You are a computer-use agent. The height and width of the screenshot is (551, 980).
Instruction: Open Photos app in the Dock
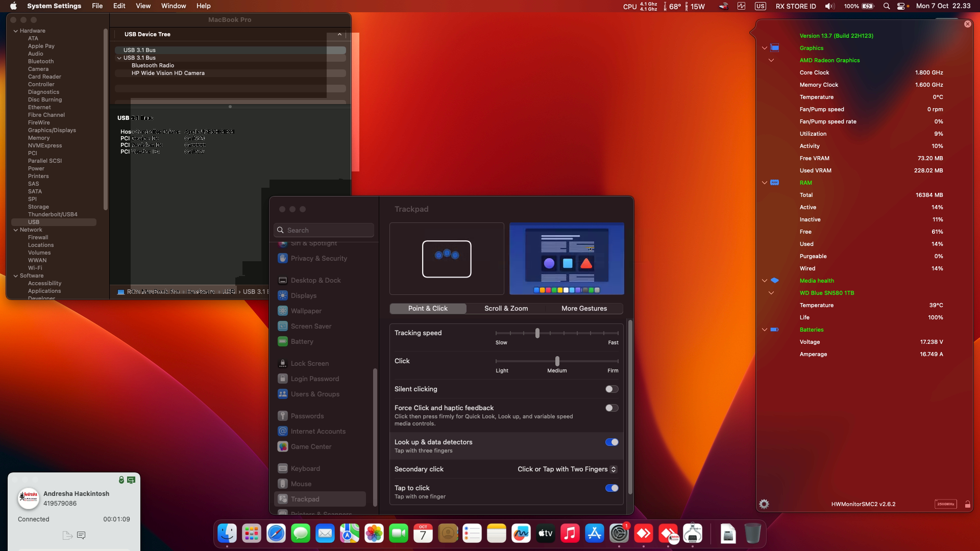(374, 534)
